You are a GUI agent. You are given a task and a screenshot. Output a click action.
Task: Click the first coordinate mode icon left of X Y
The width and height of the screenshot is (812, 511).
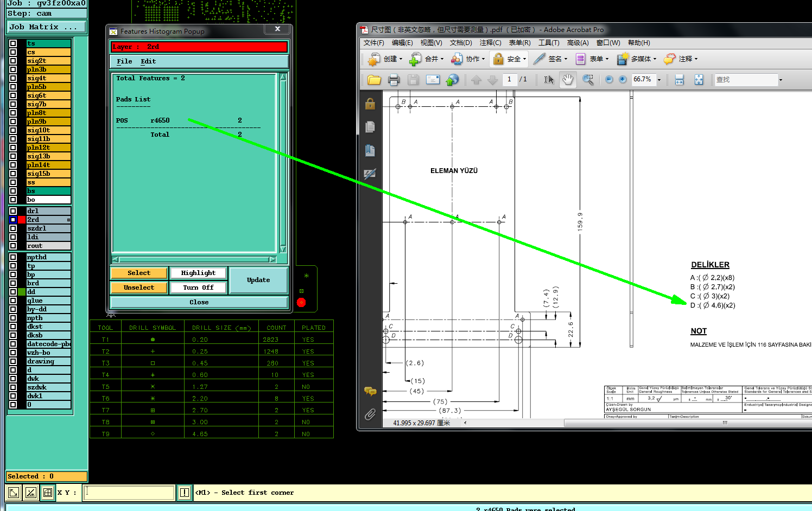point(14,493)
